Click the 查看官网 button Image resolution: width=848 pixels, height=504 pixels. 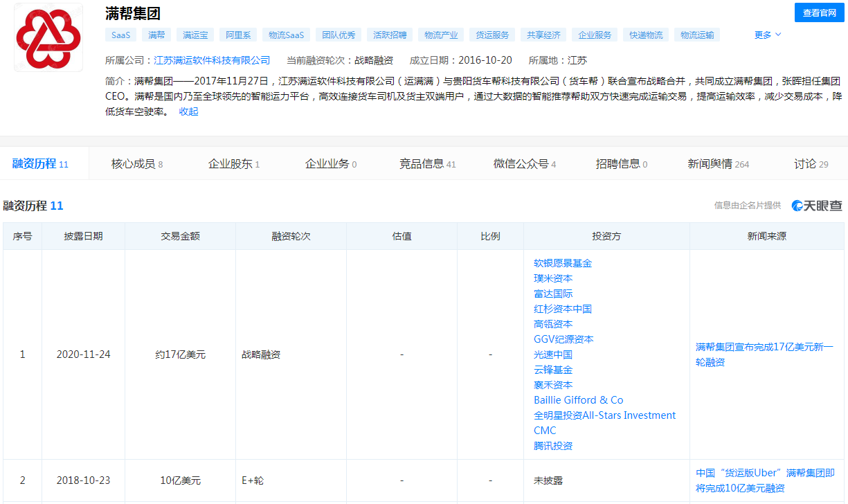click(820, 12)
